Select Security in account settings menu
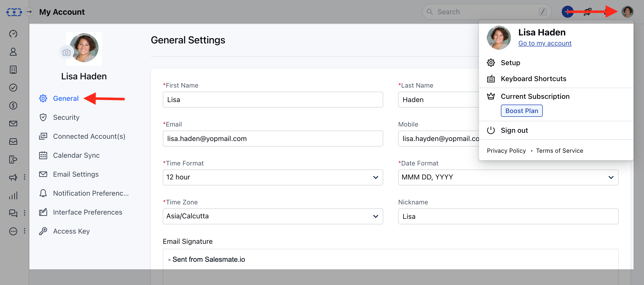 point(66,117)
